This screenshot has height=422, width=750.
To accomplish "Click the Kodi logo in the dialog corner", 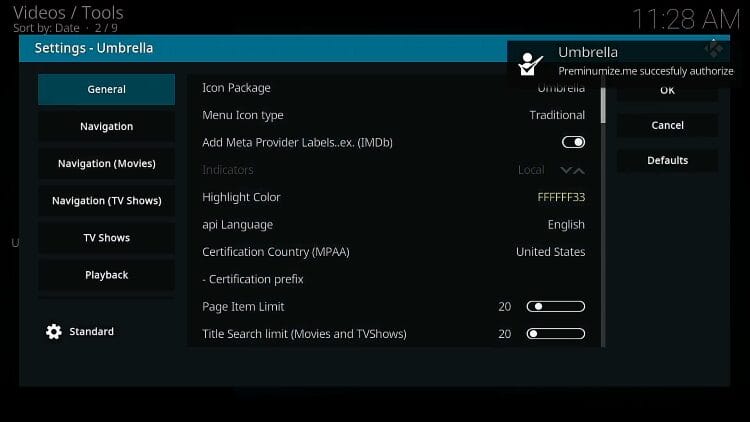I will click(712, 47).
